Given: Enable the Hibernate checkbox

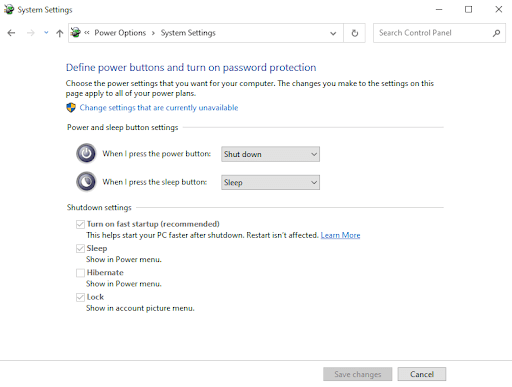Looking at the screenshot, I should (80, 273).
